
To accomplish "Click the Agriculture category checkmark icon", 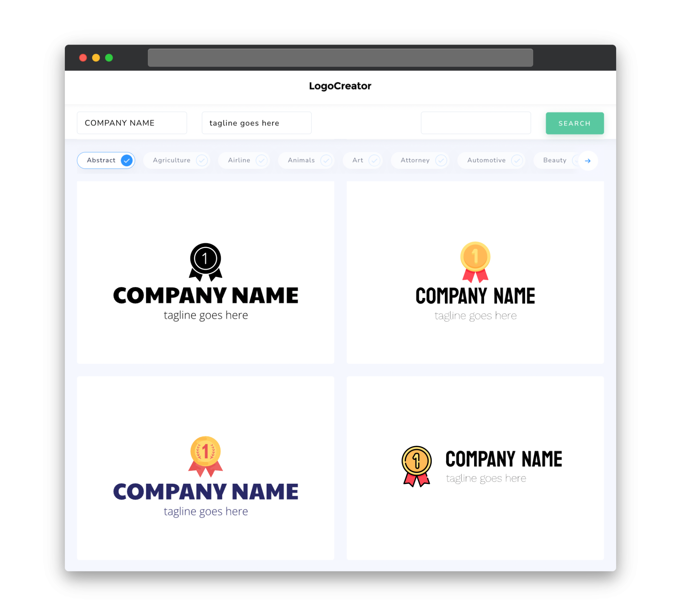I will (201, 160).
